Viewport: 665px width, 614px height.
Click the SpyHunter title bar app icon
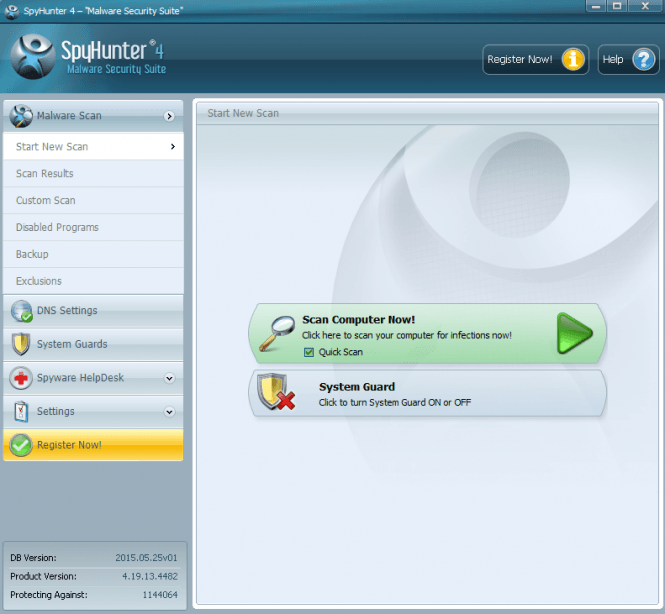(11, 11)
